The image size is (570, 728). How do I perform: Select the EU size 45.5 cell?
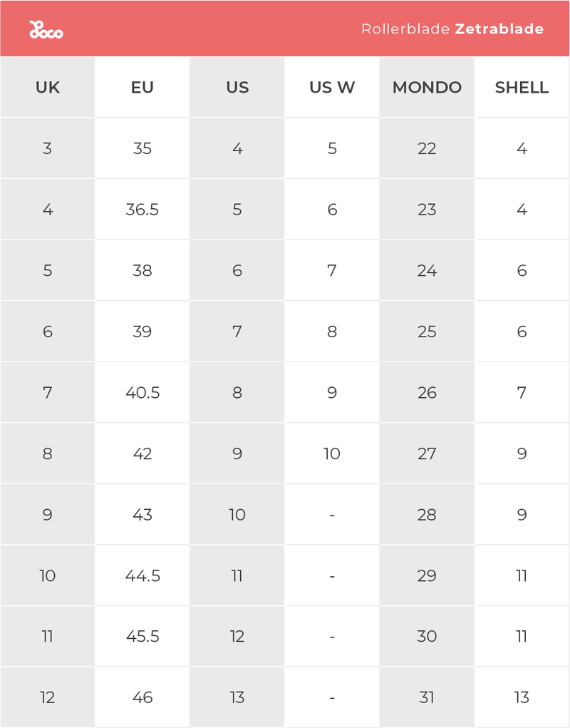click(142, 637)
